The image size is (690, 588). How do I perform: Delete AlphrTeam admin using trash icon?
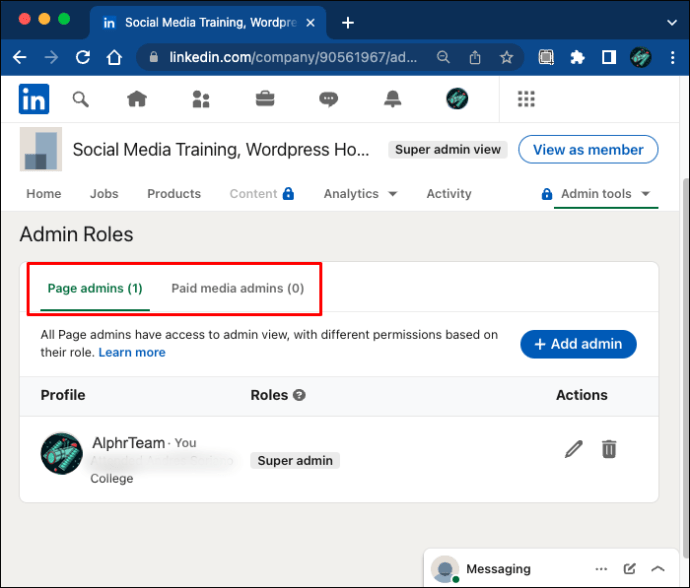[609, 449]
